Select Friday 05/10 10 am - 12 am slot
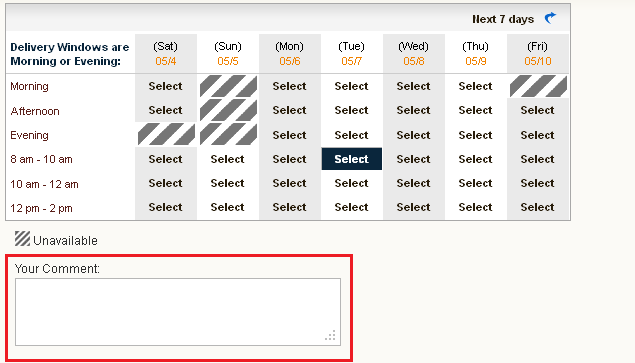The image size is (635, 363). pyautogui.click(x=537, y=183)
